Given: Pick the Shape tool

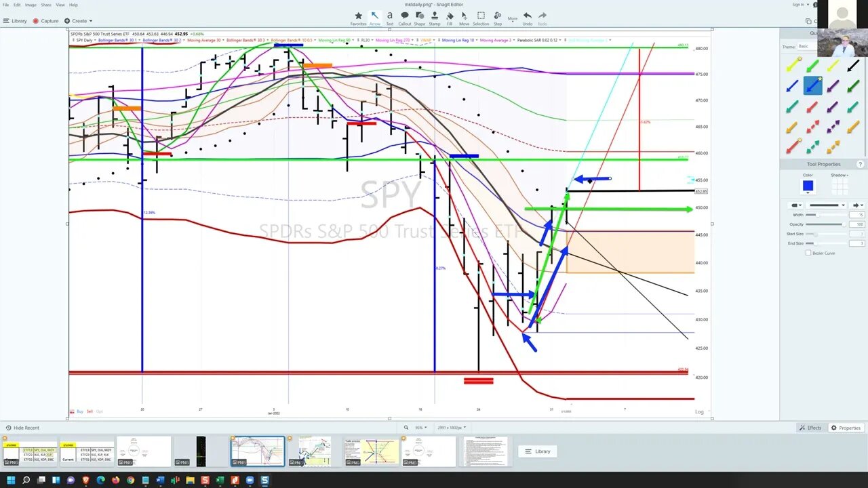Looking at the screenshot, I should [x=420, y=18].
